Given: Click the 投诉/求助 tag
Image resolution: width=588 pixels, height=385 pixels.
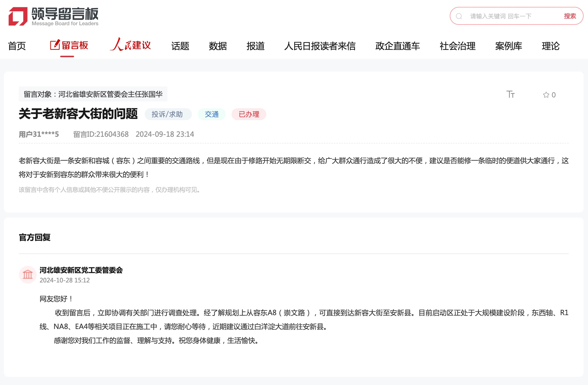Looking at the screenshot, I should (168, 114).
